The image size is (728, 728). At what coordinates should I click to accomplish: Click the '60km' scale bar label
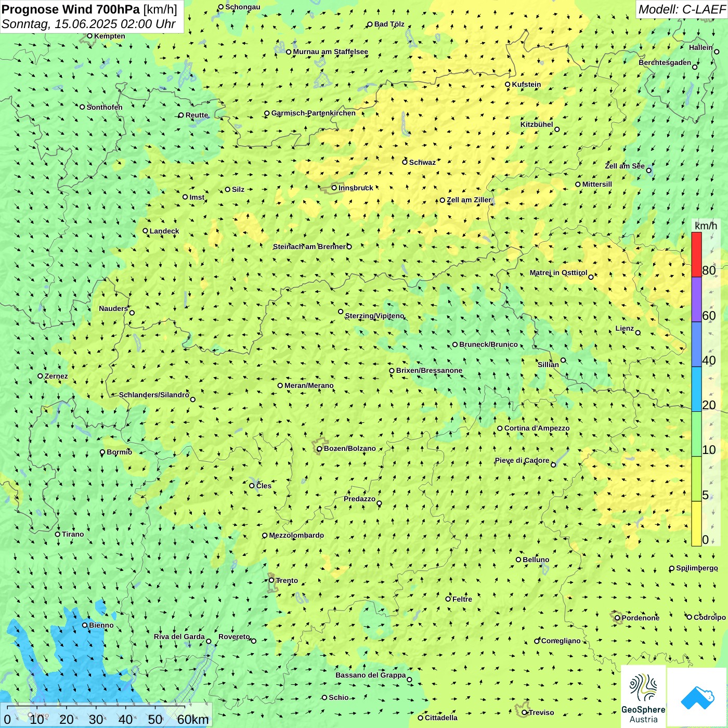193,719
